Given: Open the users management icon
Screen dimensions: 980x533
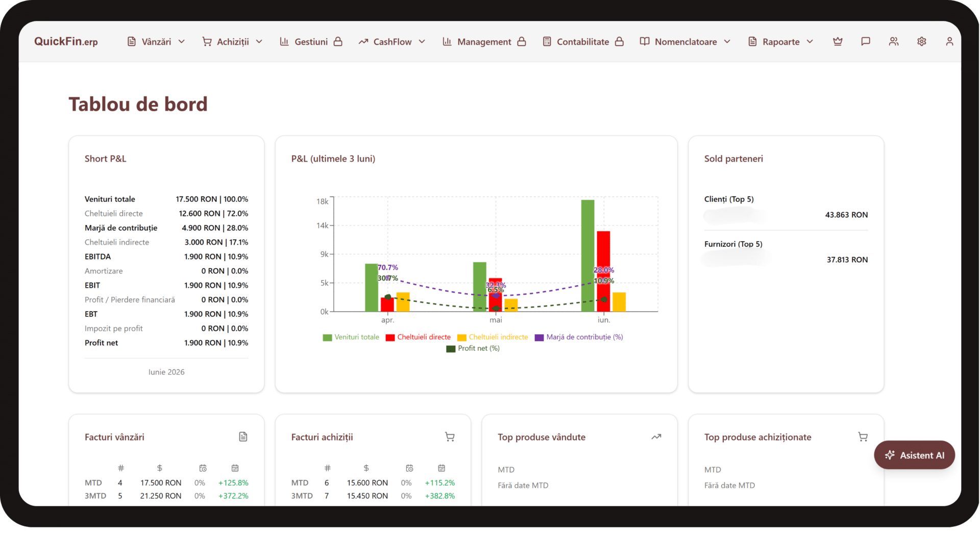Looking at the screenshot, I should coord(894,41).
